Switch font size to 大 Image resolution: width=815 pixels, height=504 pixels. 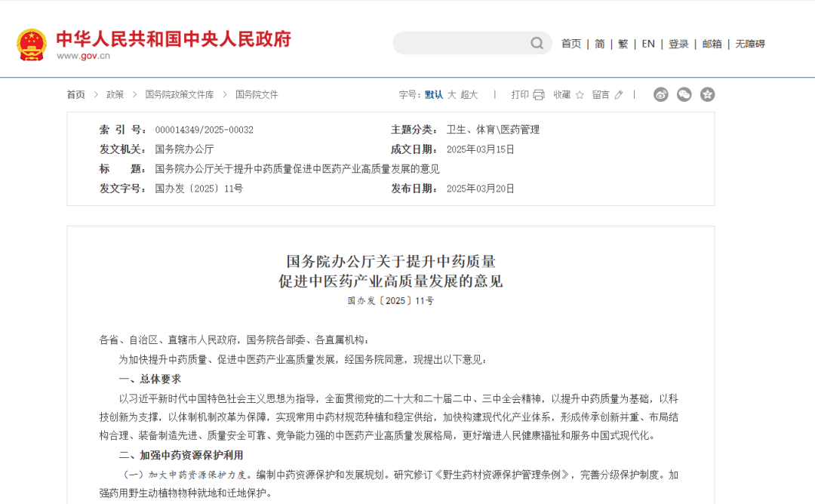452,95
